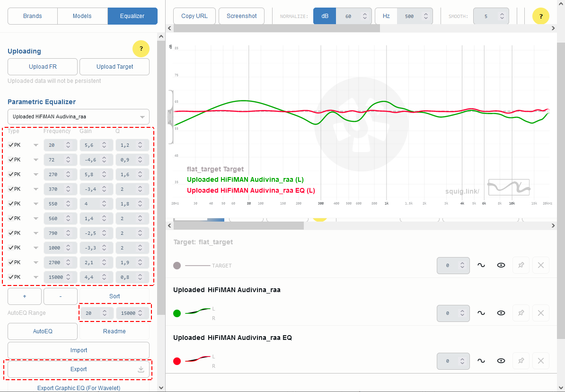Disable the PK filter at 370 Hz
Viewport: 565px width, 392px height.
coord(11,189)
